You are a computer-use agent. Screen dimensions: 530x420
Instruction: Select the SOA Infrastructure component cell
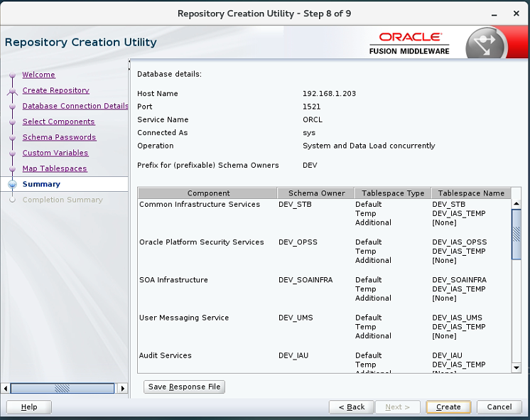(x=173, y=280)
